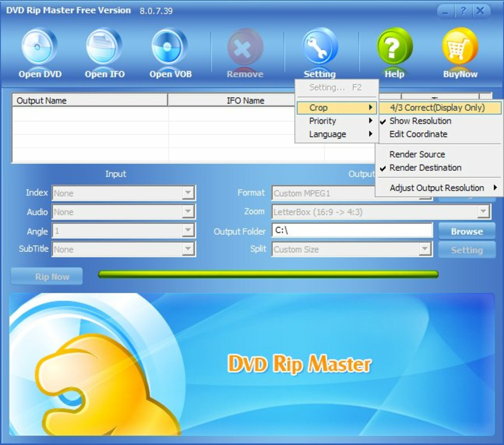This screenshot has width=504, height=445.
Task: Choose Edit Coordinate menu entry
Action: (439, 134)
